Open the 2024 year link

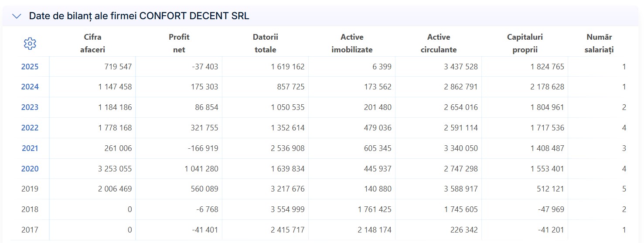pos(30,87)
